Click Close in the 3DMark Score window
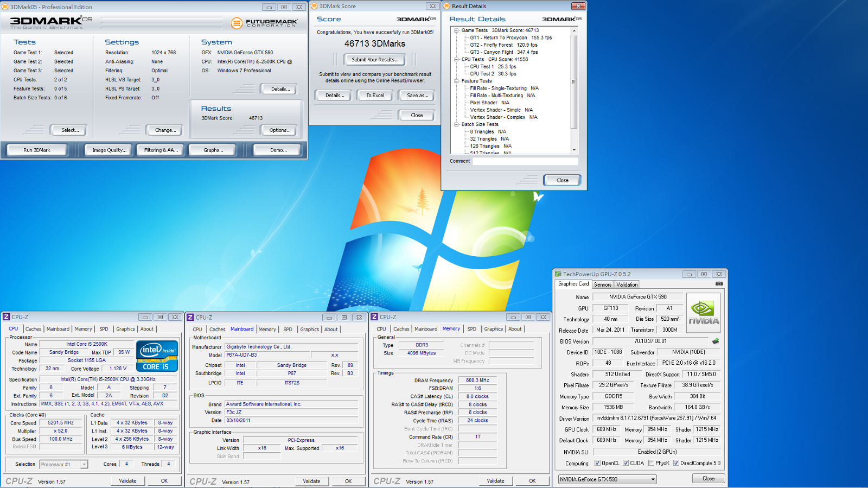This screenshot has height=488, width=868. (417, 115)
